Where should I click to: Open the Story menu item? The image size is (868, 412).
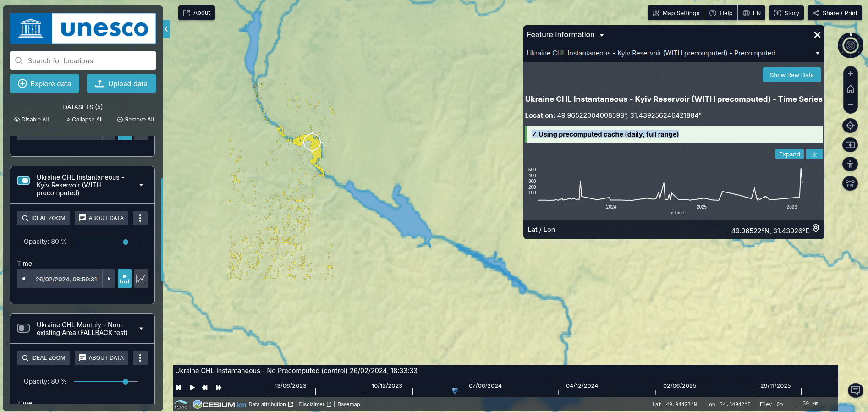(786, 13)
